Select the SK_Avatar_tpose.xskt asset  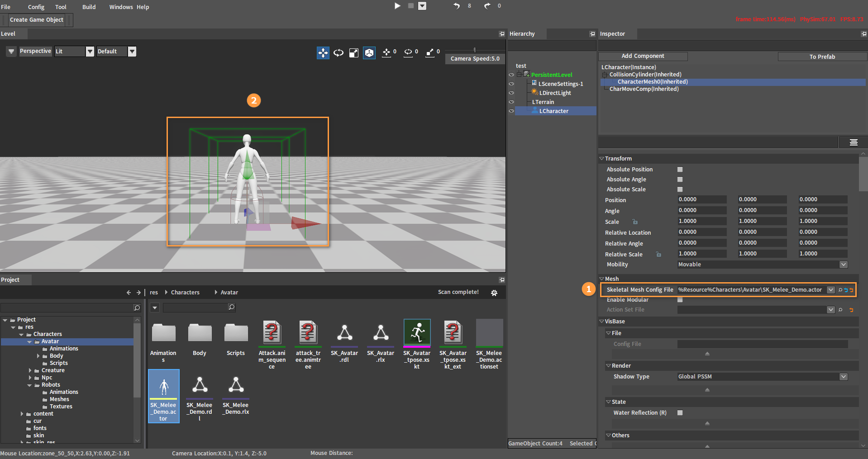[417, 344]
